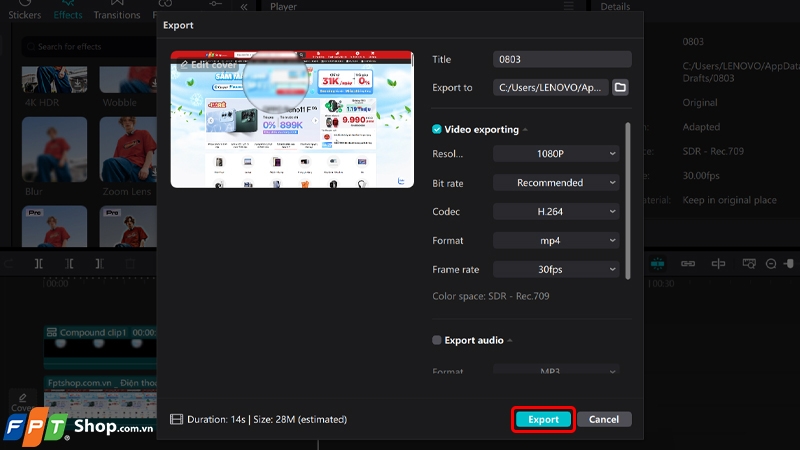The width and height of the screenshot is (800, 450).
Task: Cancel the export dialog
Action: click(x=604, y=419)
